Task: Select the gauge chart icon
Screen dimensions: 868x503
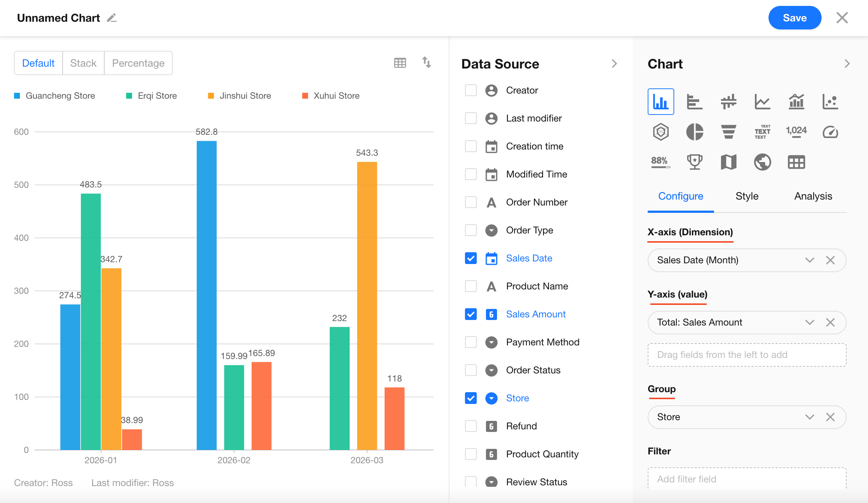Action: pos(830,132)
